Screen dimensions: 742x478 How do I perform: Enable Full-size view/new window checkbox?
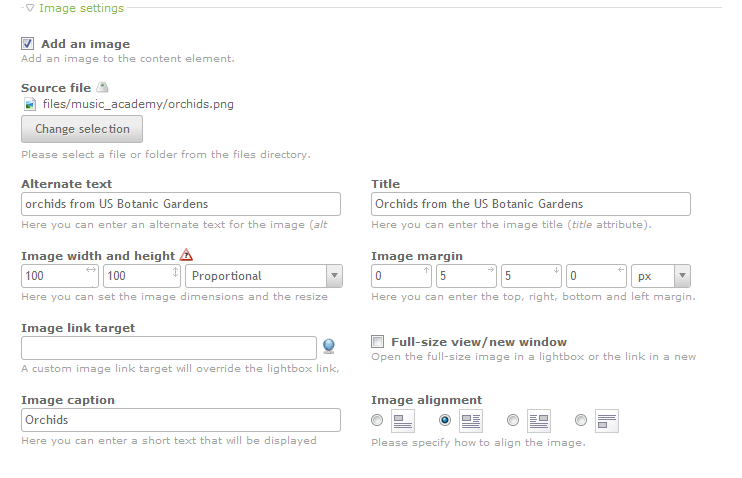[x=378, y=341]
